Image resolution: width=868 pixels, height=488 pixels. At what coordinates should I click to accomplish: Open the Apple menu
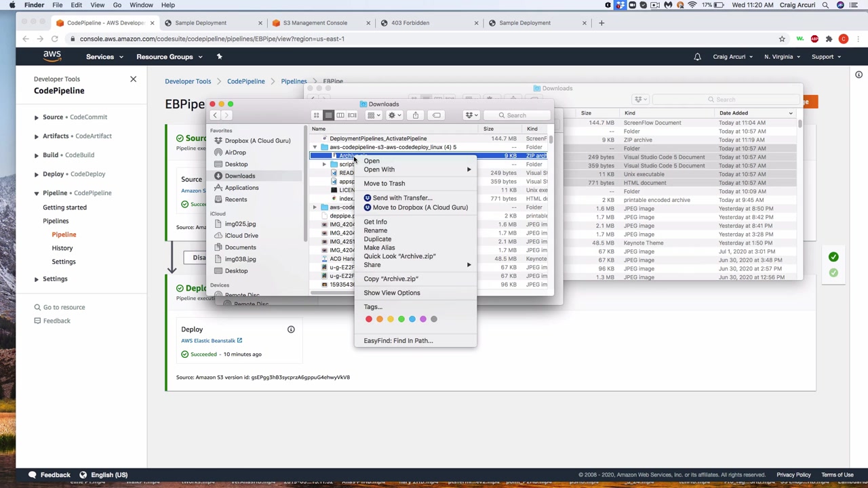point(12,5)
